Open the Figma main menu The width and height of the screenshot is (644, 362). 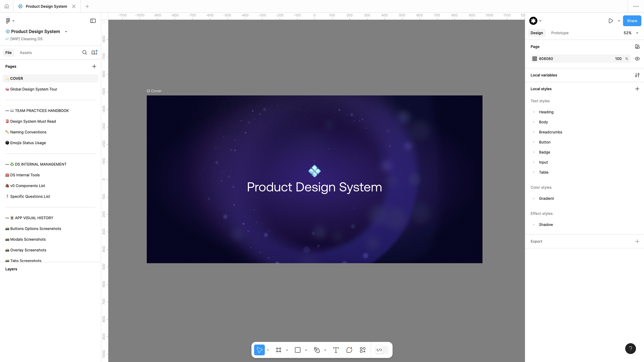pos(8,20)
